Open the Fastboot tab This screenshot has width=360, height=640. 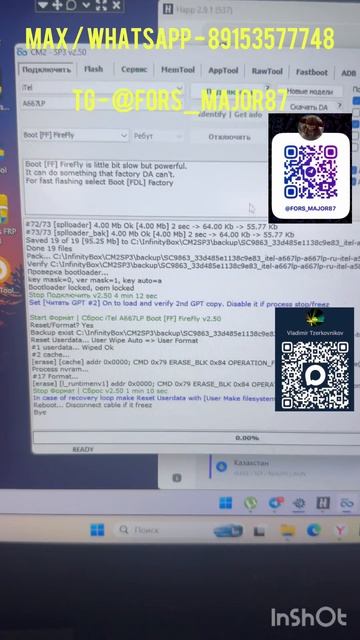pos(311,72)
